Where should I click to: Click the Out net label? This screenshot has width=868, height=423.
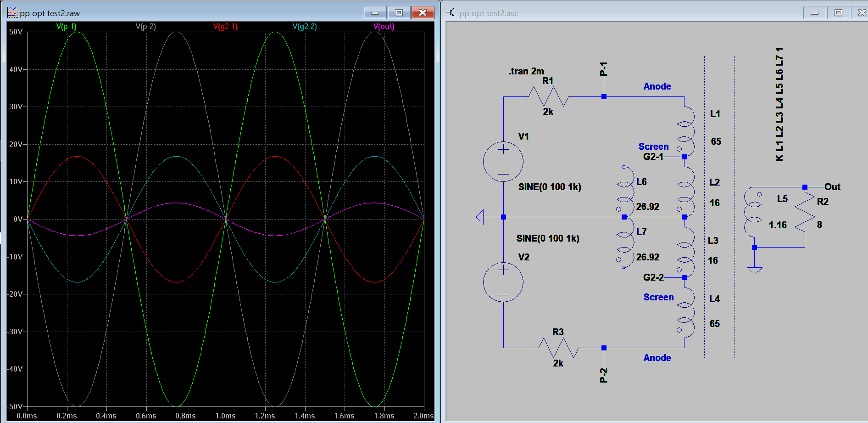[x=832, y=187]
